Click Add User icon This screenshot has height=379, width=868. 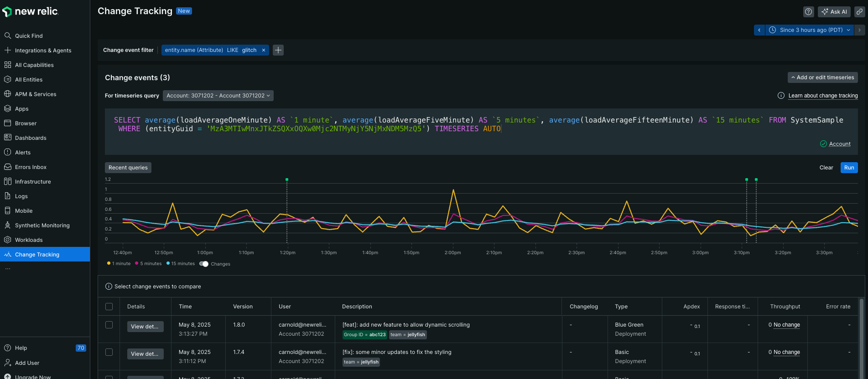pyautogui.click(x=8, y=363)
